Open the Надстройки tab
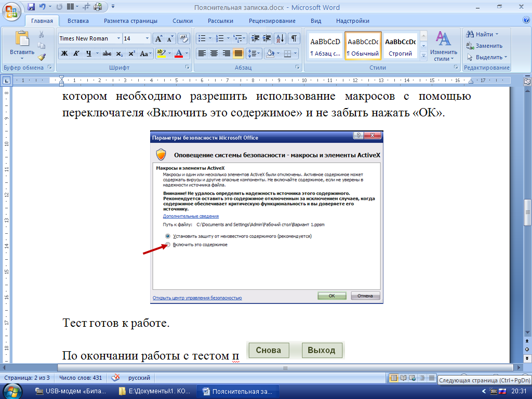 pos(353,21)
